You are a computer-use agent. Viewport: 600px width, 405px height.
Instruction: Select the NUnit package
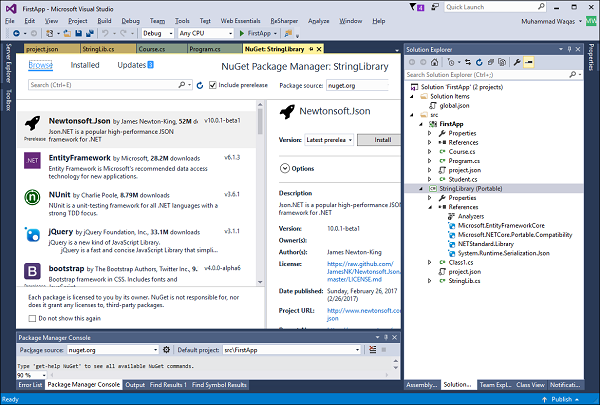tap(136, 204)
